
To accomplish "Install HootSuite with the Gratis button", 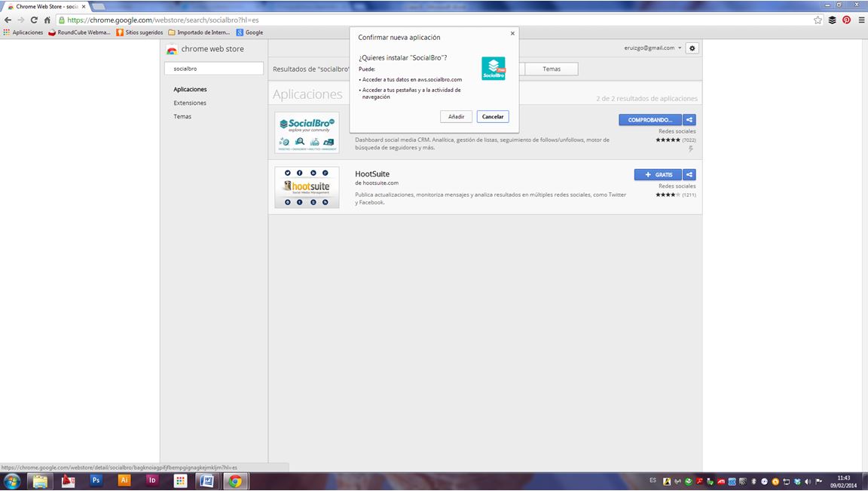I will click(x=658, y=175).
